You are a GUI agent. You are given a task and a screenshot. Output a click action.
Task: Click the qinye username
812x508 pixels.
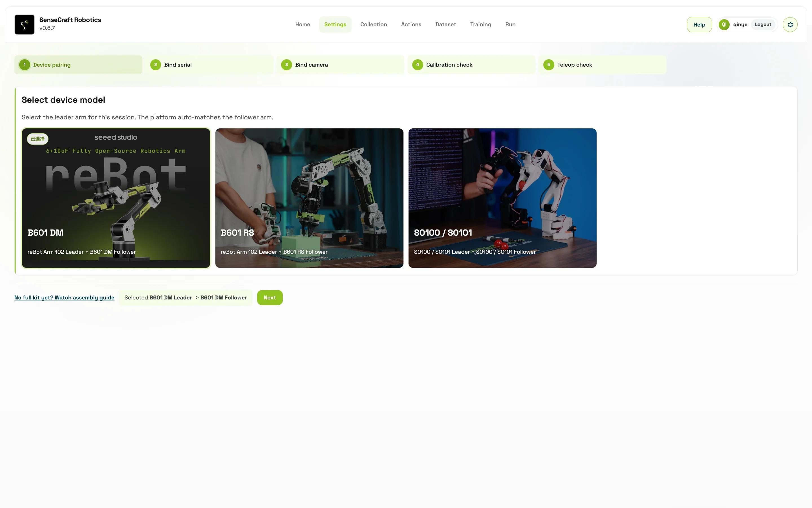click(740, 25)
